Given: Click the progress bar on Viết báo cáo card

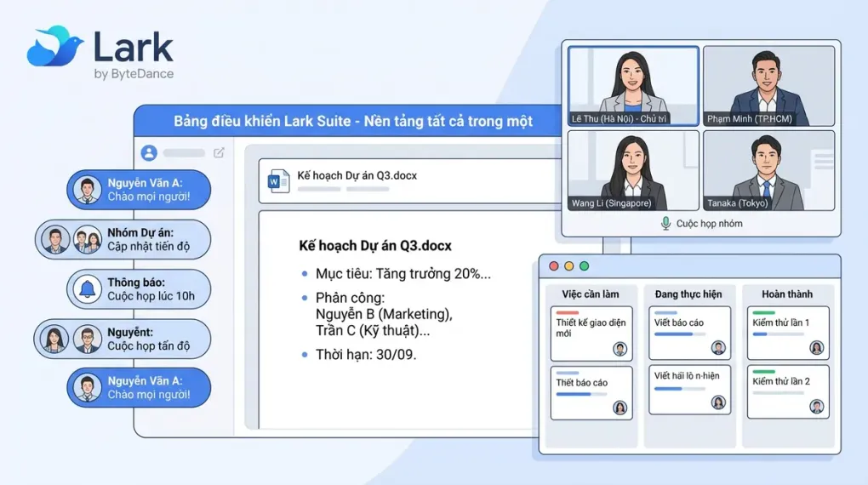Looking at the screenshot, I should coord(679,334).
